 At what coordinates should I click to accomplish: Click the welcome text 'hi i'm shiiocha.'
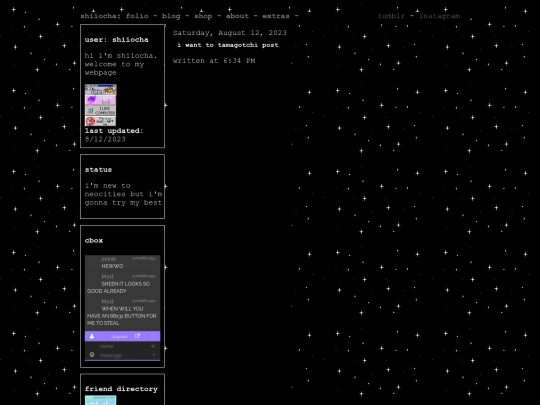click(121, 56)
